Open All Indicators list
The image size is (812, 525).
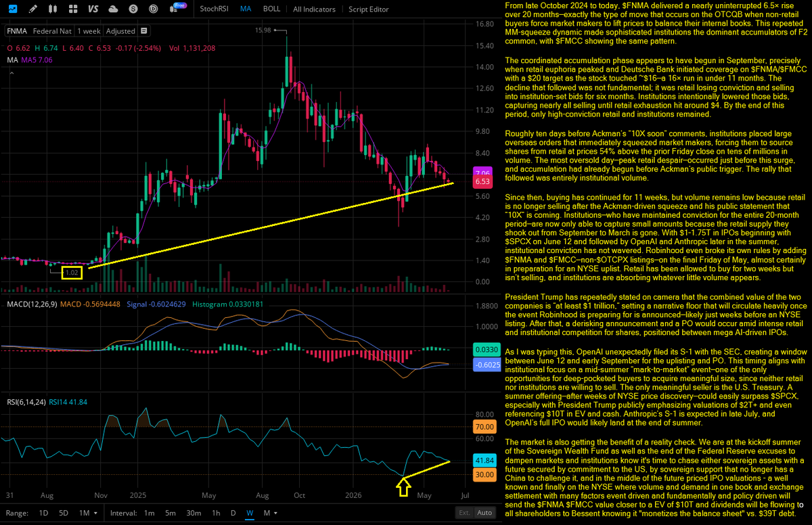click(x=314, y=9)
